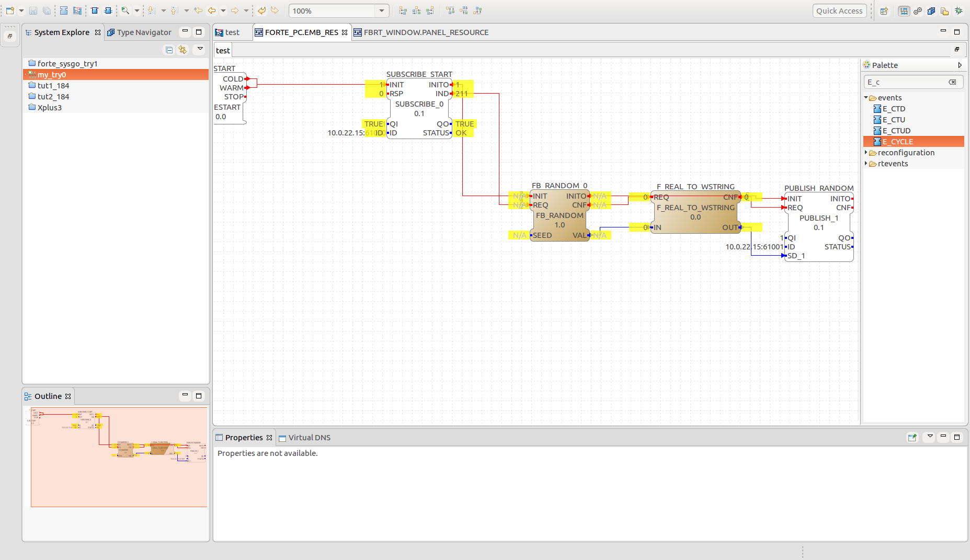Click the function block network toolbar icon
970x560 pixels.
tap(77, 10)
